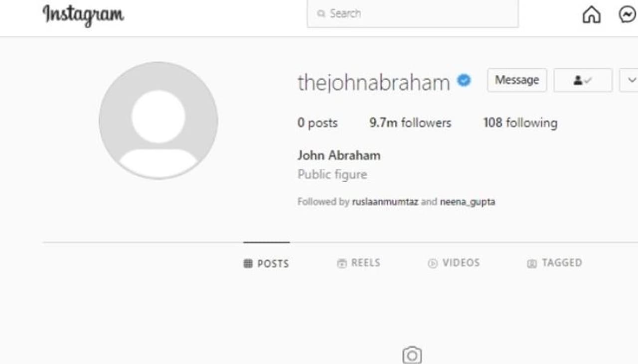Select the Posts tab

click(x=266, y=263)
